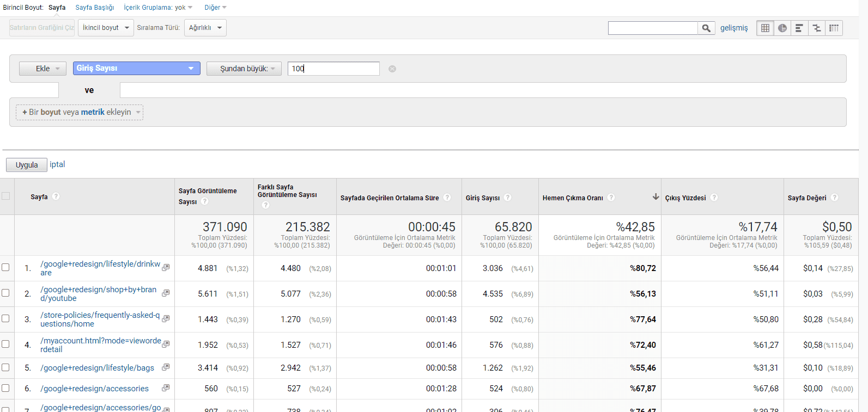Open /google+redesign/lifestyle/bags page in new window icon
868x412 pixels.
166,367
